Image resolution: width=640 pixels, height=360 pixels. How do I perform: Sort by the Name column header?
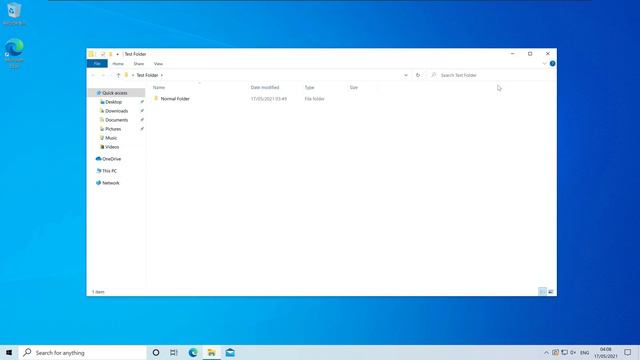pyautogui.click(x=159, y=87)
